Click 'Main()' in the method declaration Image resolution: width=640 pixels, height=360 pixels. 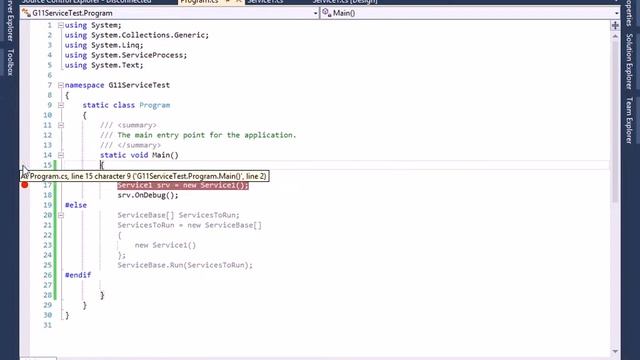pyautogui.click(x=165, y=155)
